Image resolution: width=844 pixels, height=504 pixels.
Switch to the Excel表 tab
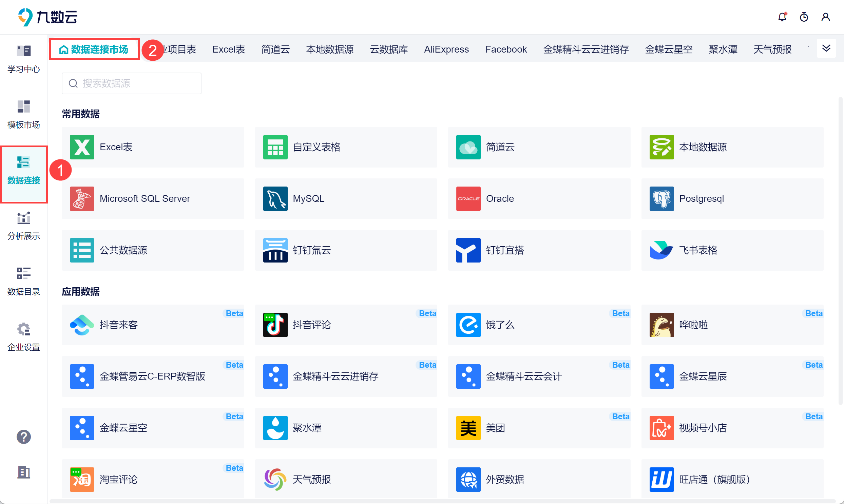click(229, 50)
